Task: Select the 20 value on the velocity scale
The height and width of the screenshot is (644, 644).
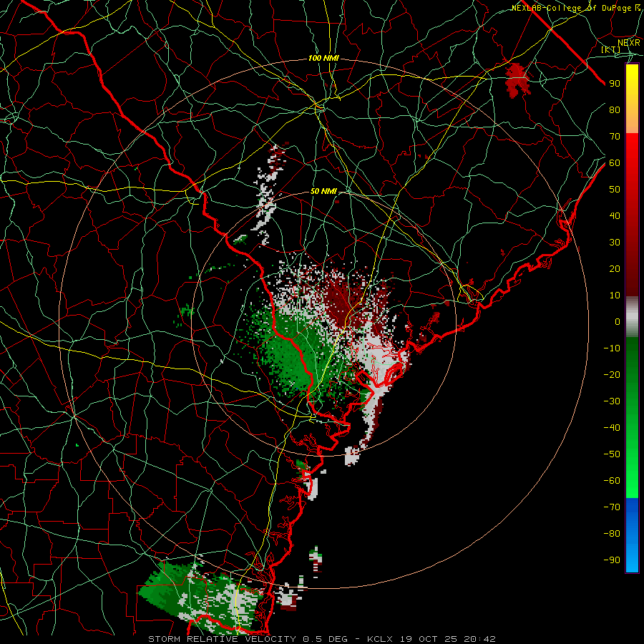Action: [615, 268]
